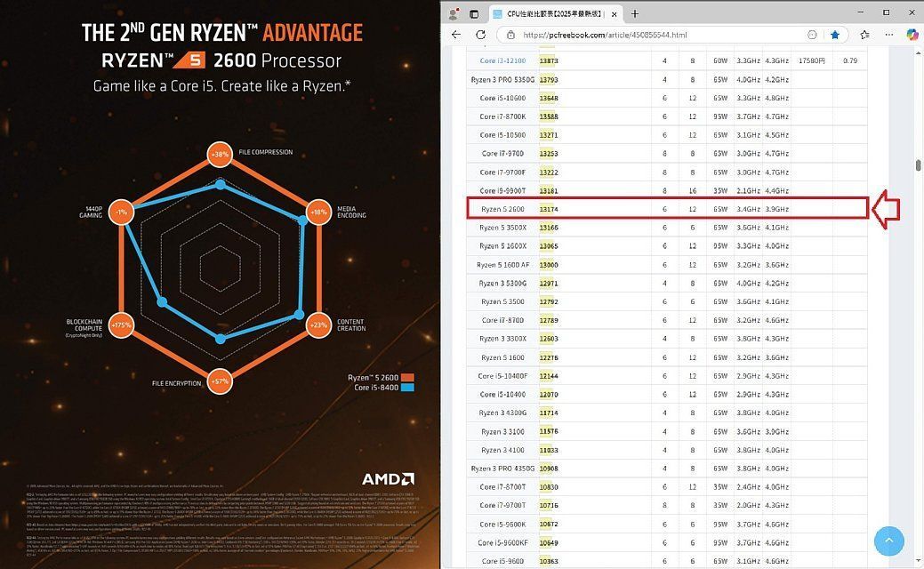
Task: Select the Core i7-9700T row name
Action: [502, 505]
